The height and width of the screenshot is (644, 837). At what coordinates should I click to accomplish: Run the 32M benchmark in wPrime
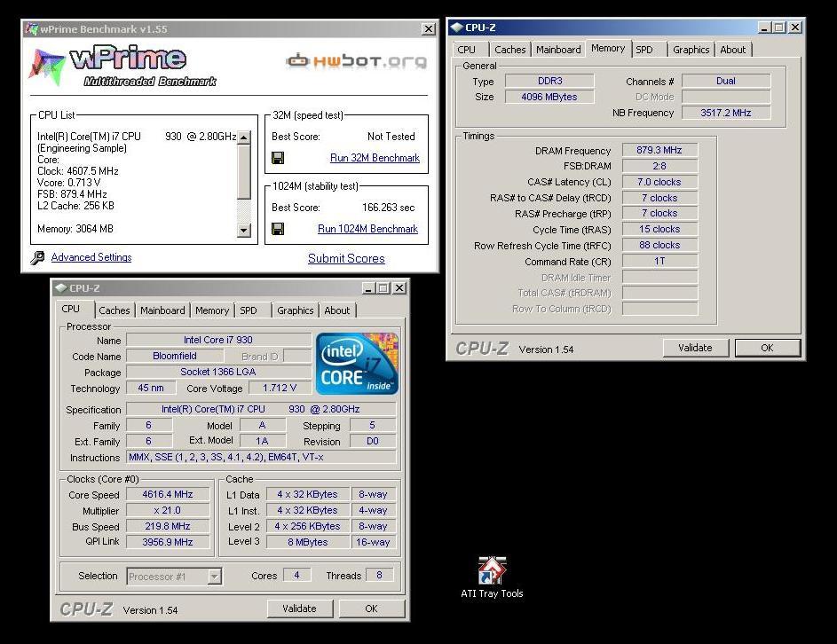[375, 158]
